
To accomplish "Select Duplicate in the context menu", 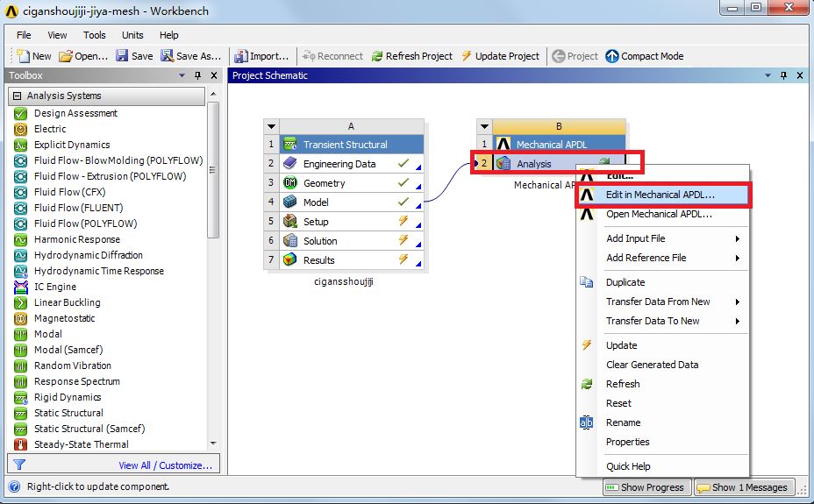I will point(663,282).
